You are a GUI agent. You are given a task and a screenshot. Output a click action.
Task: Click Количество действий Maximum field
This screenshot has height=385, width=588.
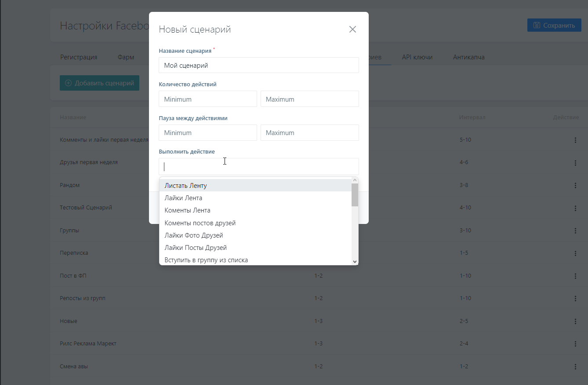coord(309,99)
